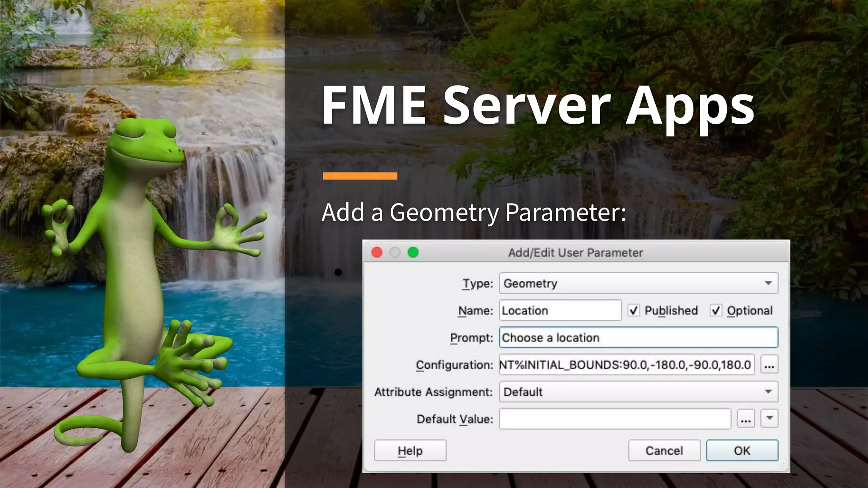Click the greyed-out minimize window button
This screenshot has height=488, width=868.
click(395, 253)
